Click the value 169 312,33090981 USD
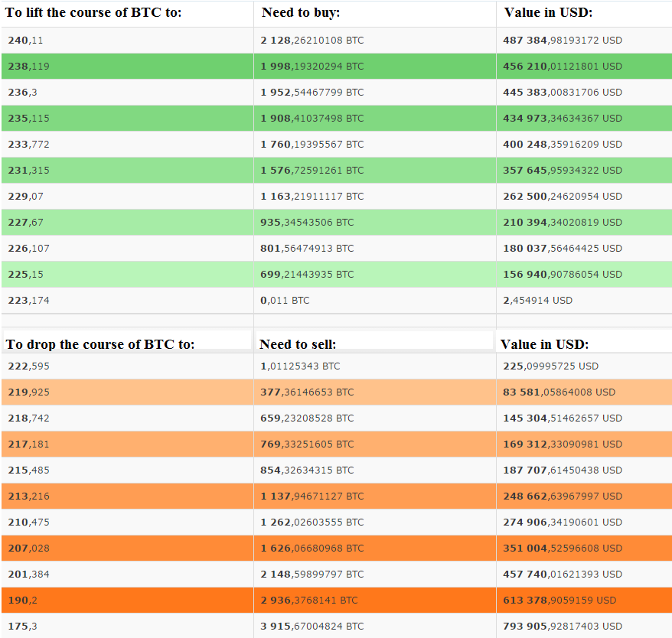The height and width of the screenshot is (638, 672). [x=563, y=444]
